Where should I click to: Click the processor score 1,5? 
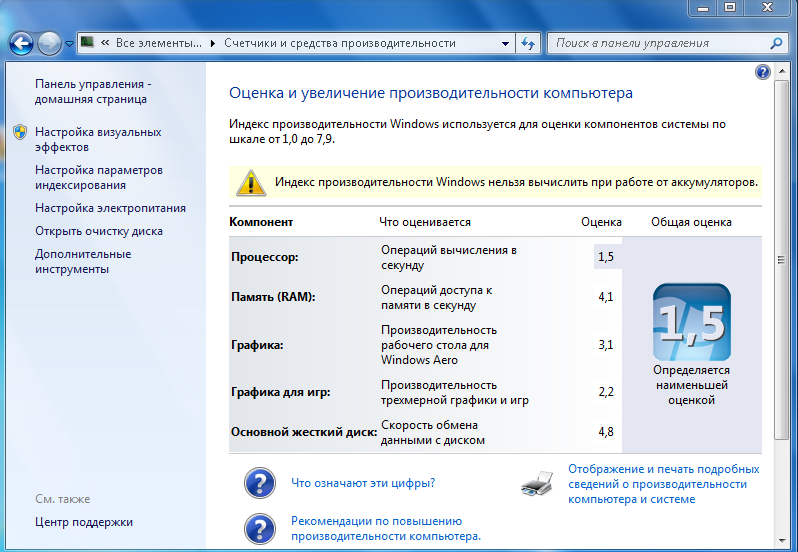[606, 257]
